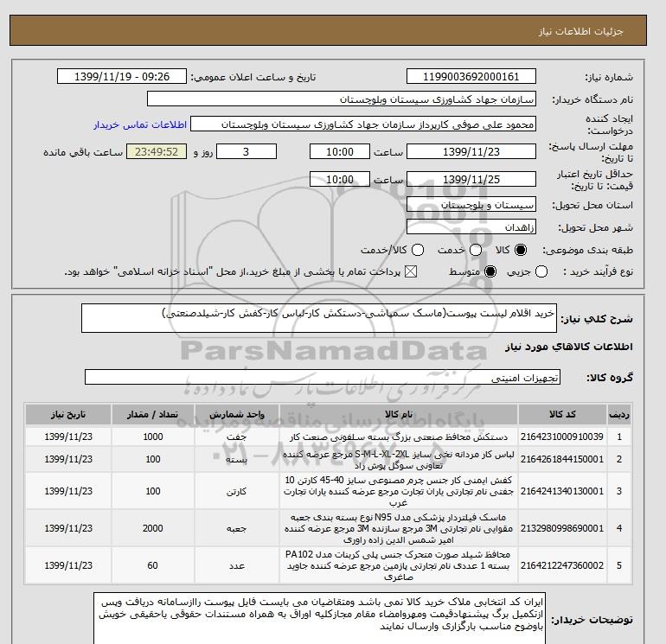Click the response deadline date 1399/11/23 field
The image size is (666, 644).
click(471, 151)
